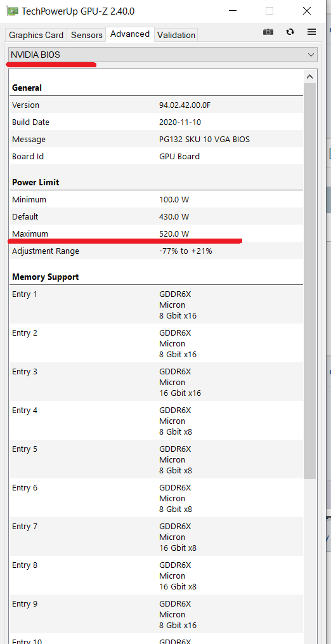Select the Adjustment Range row
This screenshot has width=331, height=644.
click(156, 251)
